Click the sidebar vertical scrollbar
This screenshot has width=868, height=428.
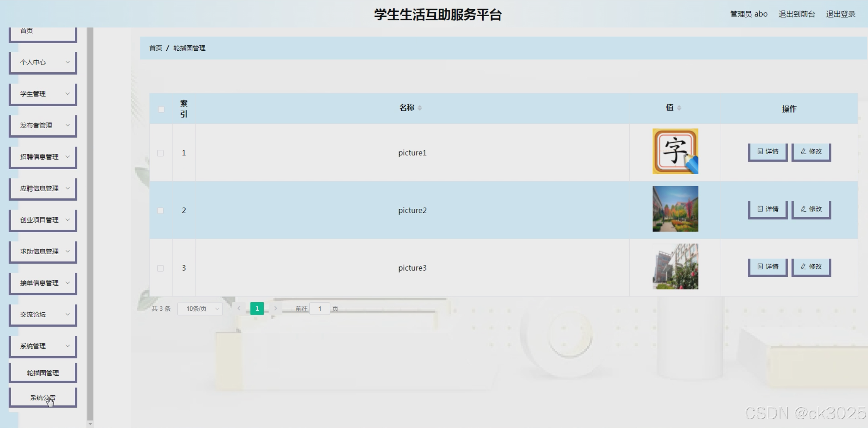click(x=90, y=223)
